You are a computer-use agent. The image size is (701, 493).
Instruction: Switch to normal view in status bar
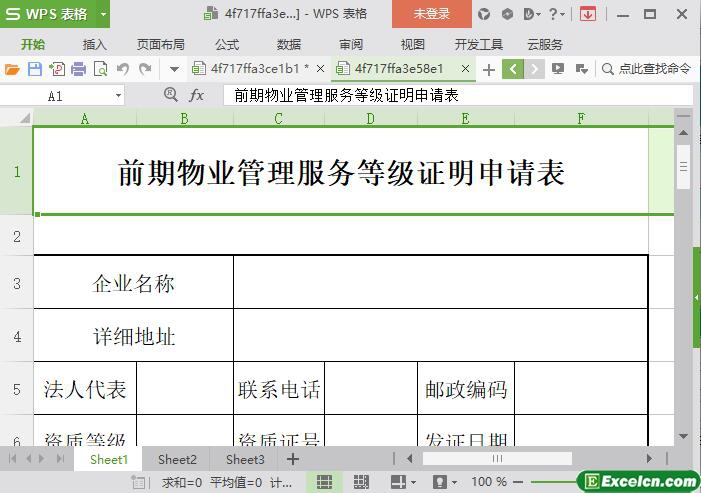coord(324,481)
